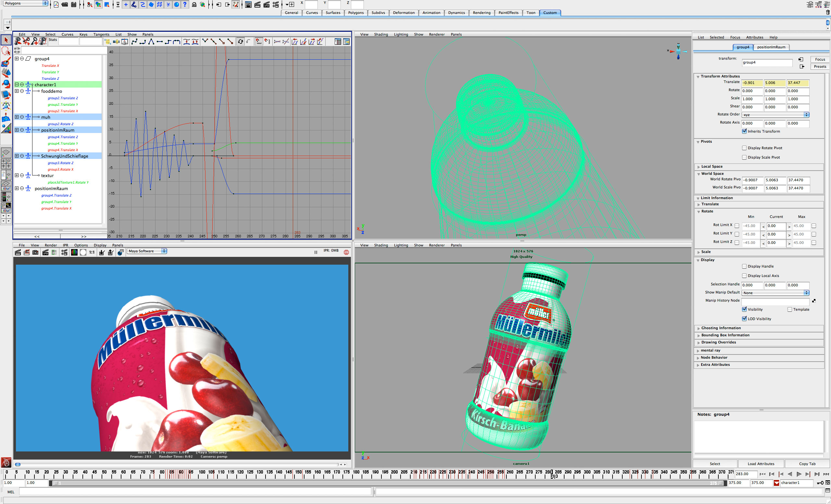Click the 1:1 real size icon
The image size is (831, 504).
(x=92, y=252)
